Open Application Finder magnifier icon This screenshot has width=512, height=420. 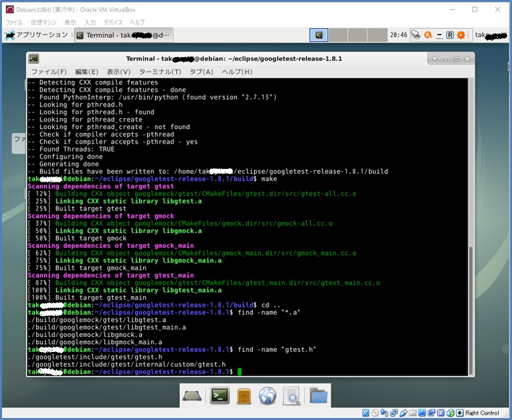click(292, 396)
